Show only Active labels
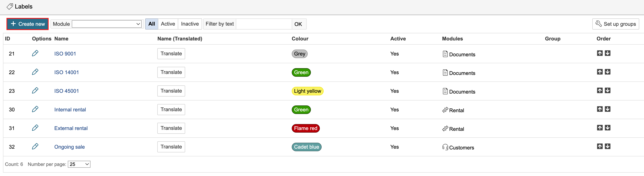644x176 pixels. click(168, 24)
